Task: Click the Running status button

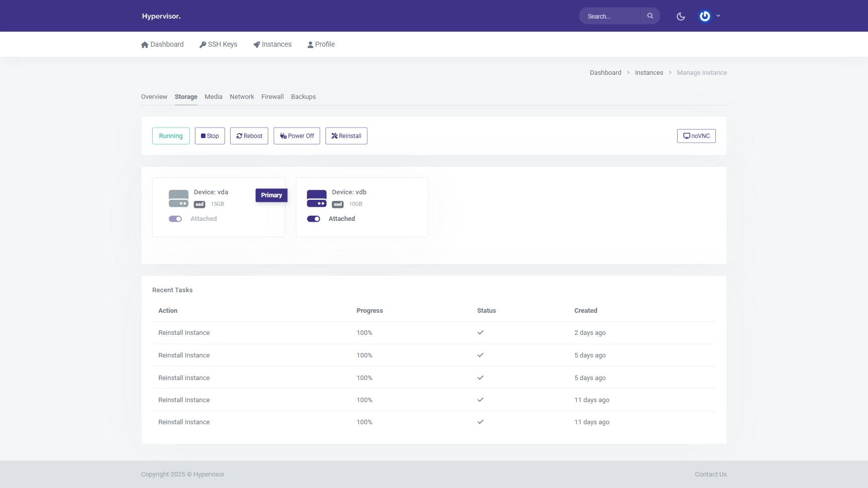Action: tap(171, 136)
